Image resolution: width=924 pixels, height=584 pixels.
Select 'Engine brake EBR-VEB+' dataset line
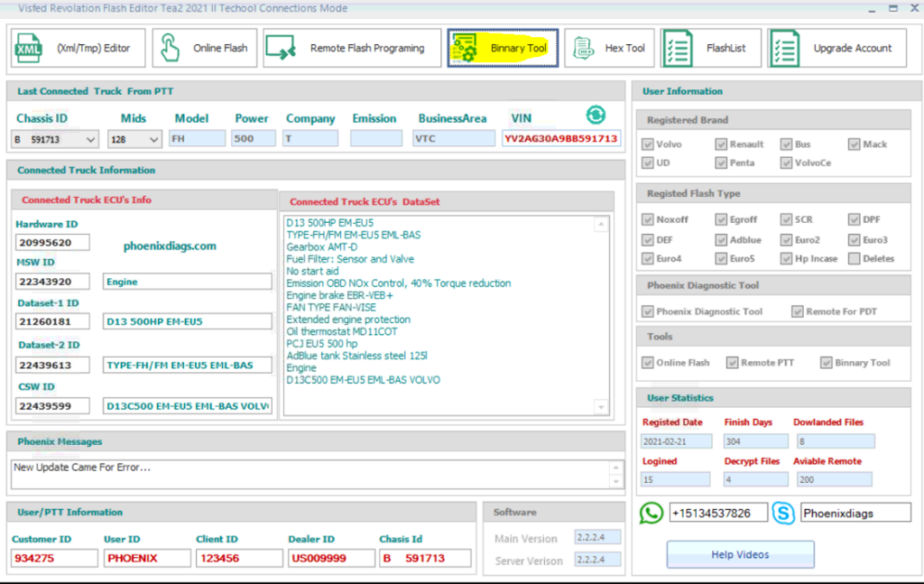point(339,295)
